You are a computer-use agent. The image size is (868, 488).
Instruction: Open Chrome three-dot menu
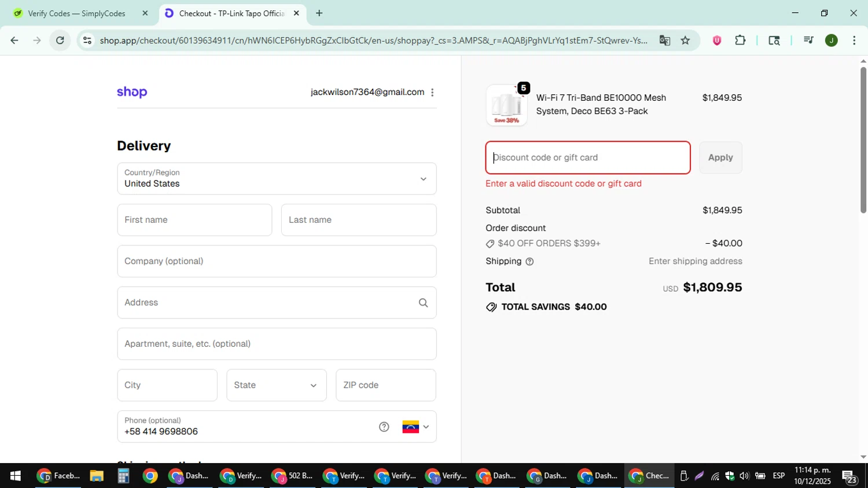(854, 41)
